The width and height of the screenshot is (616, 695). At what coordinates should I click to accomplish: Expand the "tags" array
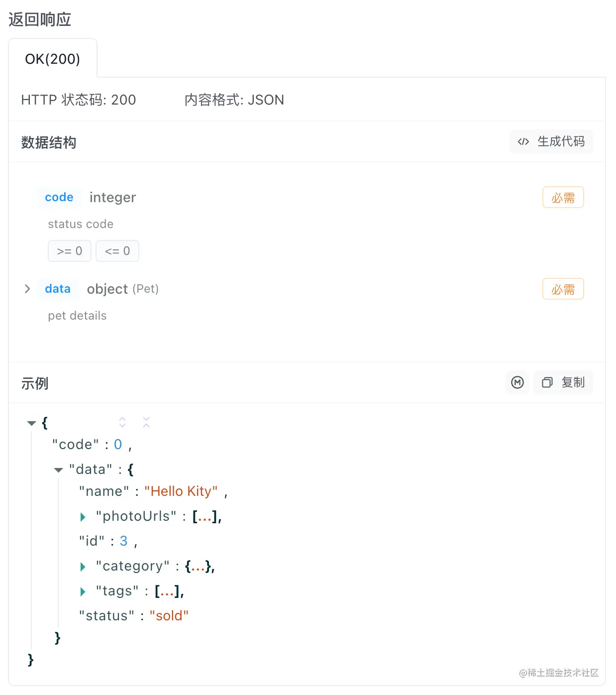(x=83, y=591)
